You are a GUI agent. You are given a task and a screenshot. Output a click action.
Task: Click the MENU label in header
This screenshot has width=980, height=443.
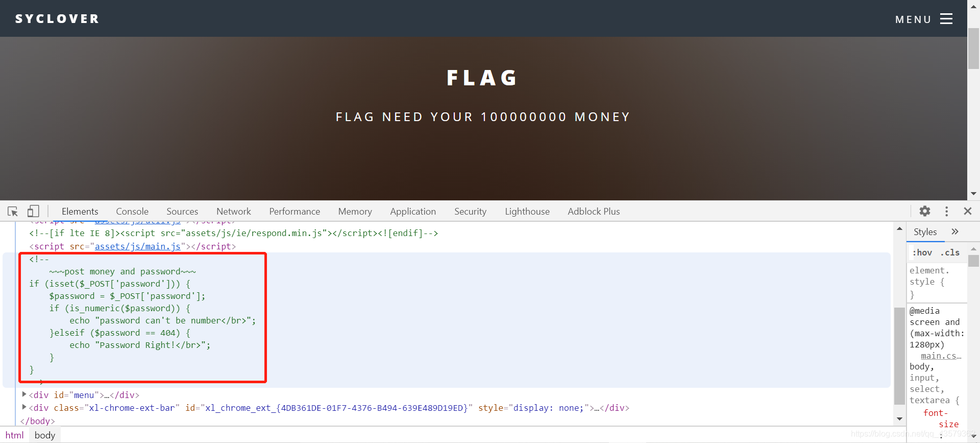(913, 19)
